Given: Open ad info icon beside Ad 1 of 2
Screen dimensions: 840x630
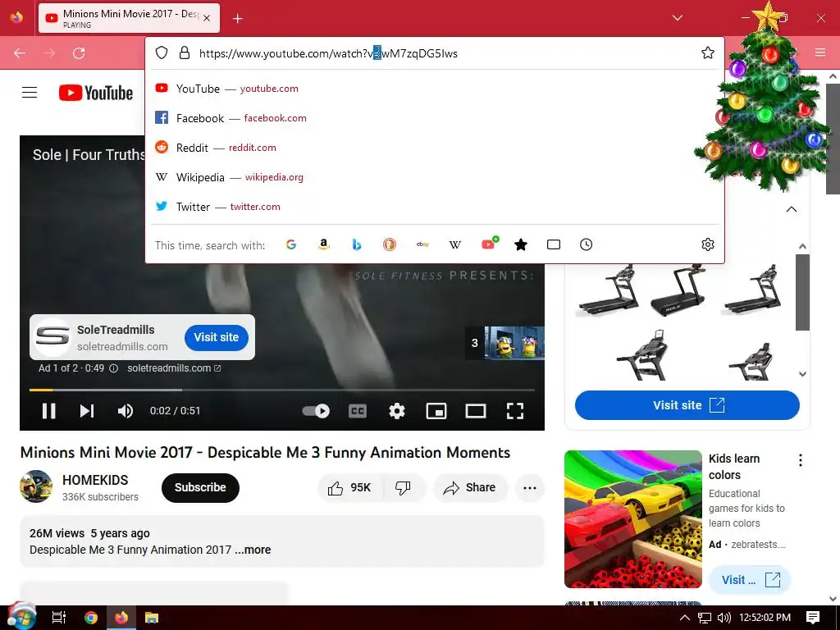Looking at the screenshot, I should pos(113,368).
